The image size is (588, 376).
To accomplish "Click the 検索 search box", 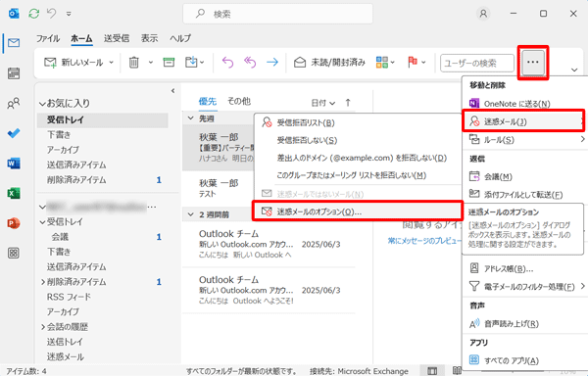I will pos(278,14).
